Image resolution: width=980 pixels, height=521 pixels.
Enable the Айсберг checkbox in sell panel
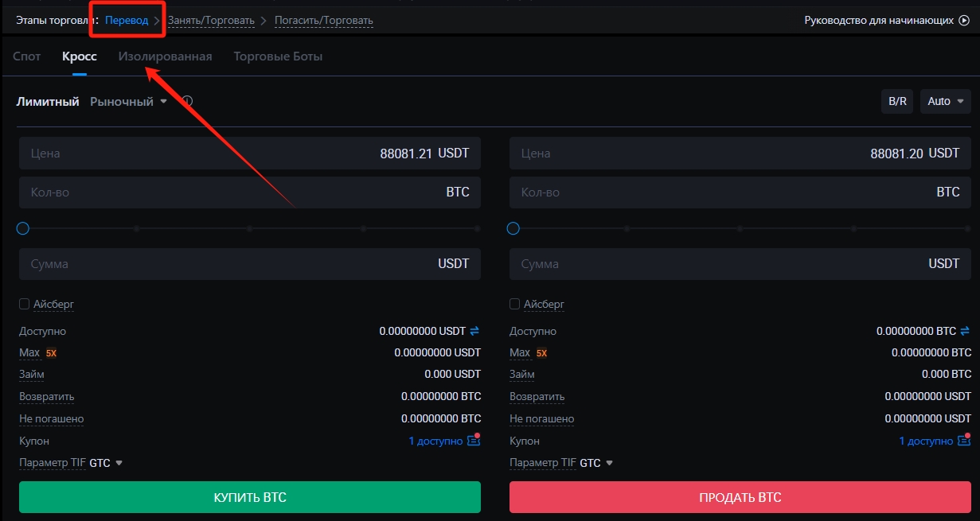point(515,304)
